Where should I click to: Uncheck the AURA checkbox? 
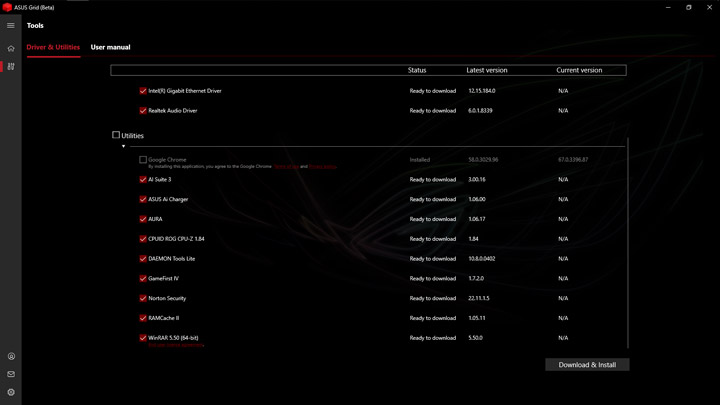[x=143, y=219]
